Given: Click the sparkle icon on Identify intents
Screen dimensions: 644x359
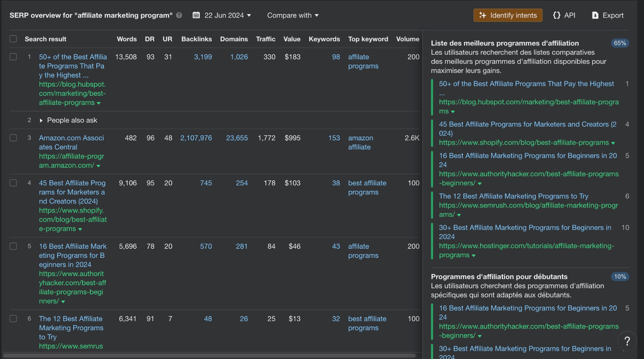Looking at the screenshot, I should pos(483,15).
